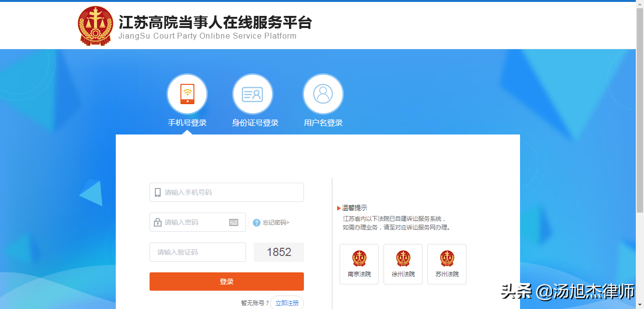
Task: Select the 用户名登录 username login icon
Action: click(323, 94)
